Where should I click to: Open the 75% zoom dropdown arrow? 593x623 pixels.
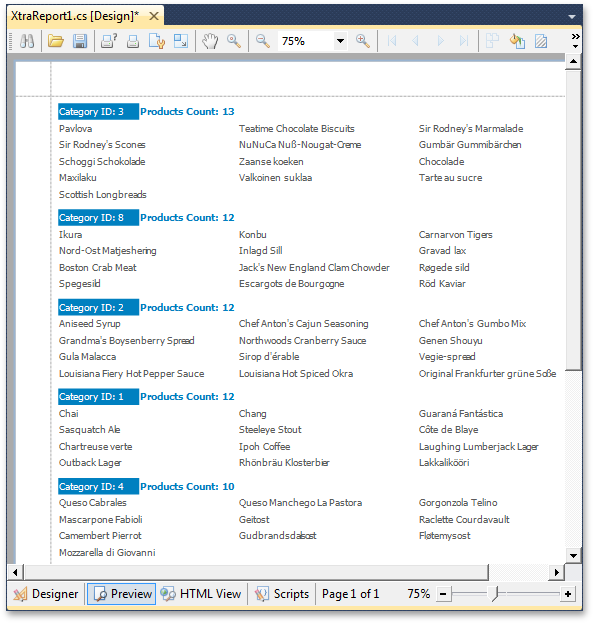pyautogui.click(x=340, y=41)
